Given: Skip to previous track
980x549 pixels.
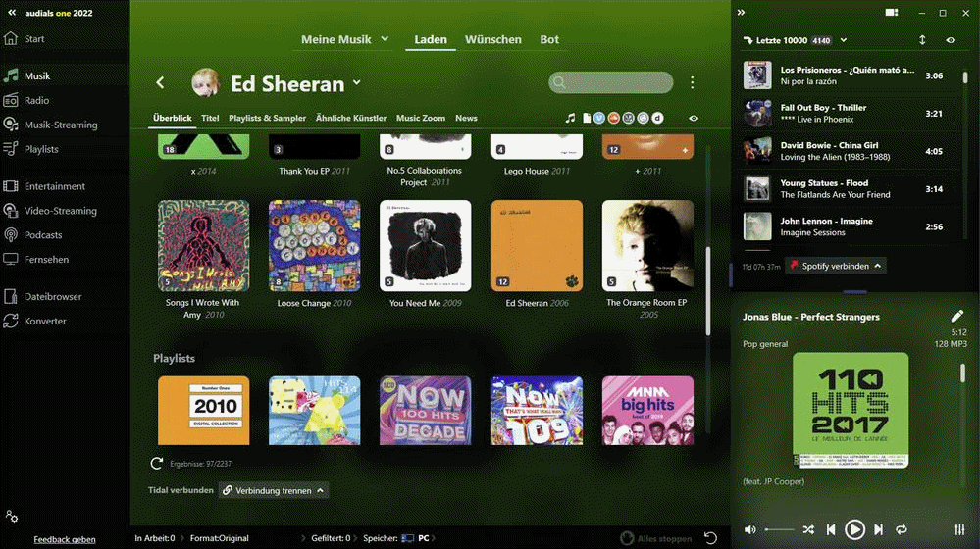Looking at the screenshot, I should coord(831,529).
